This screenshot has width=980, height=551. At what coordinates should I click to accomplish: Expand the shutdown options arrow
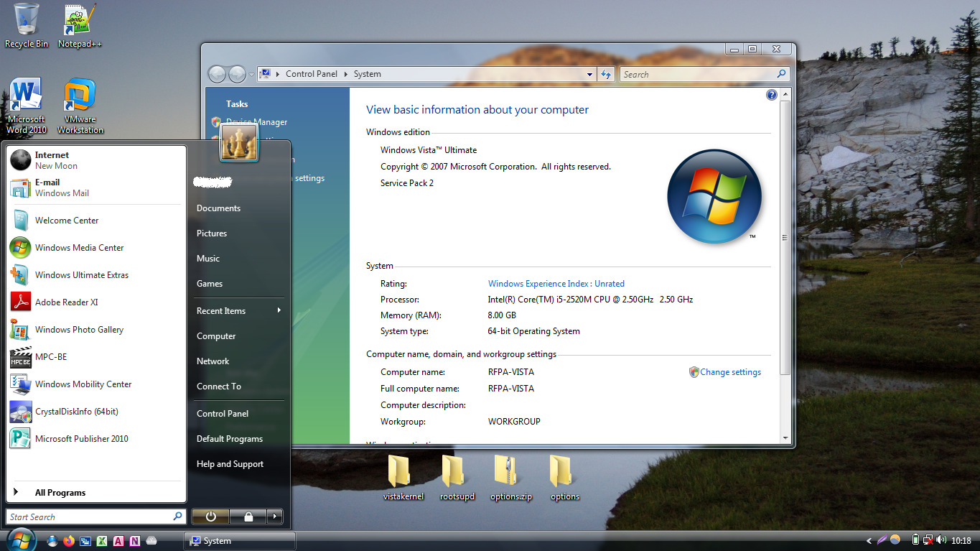(274, 517)
